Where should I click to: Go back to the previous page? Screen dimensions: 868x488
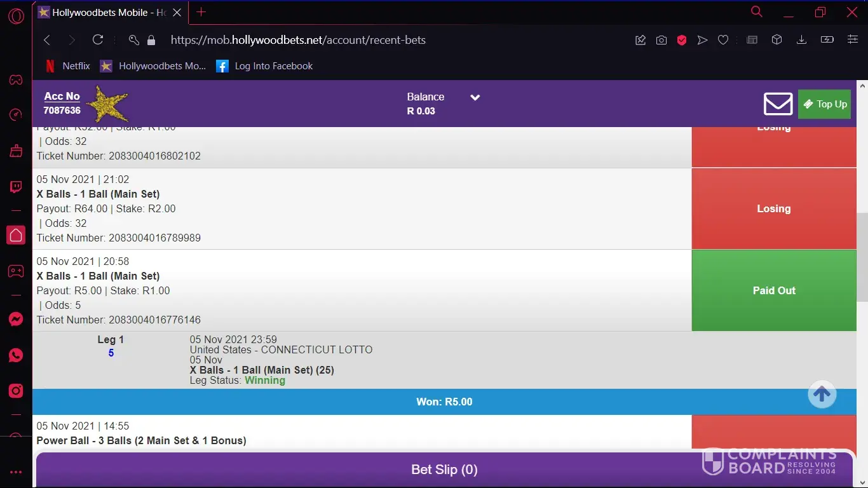47,40
